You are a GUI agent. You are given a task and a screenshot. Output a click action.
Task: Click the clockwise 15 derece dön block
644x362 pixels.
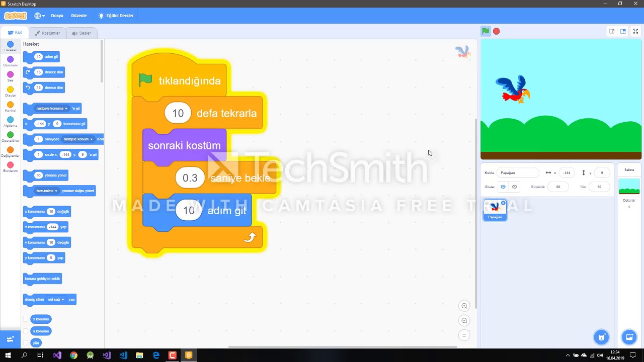click(44, 72)
